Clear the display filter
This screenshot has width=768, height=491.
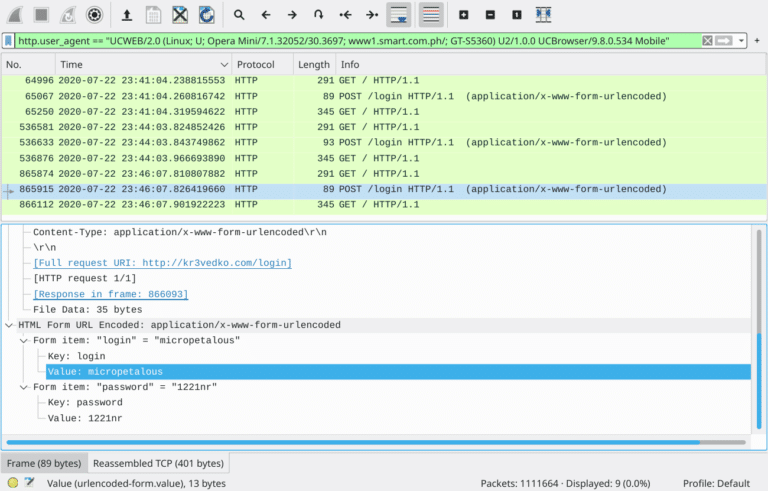tap(707, 41)
